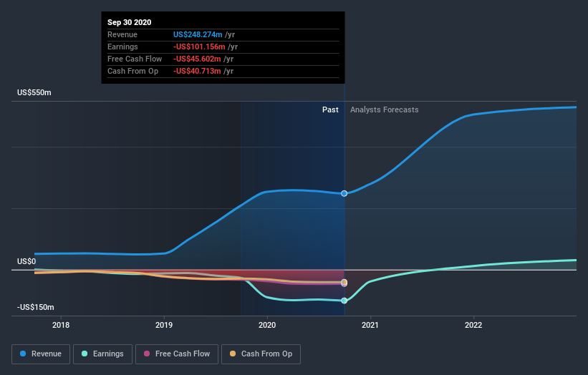Click the 2021 x-axis label
This screenshot has width=588, height=375.
(370, 325)
